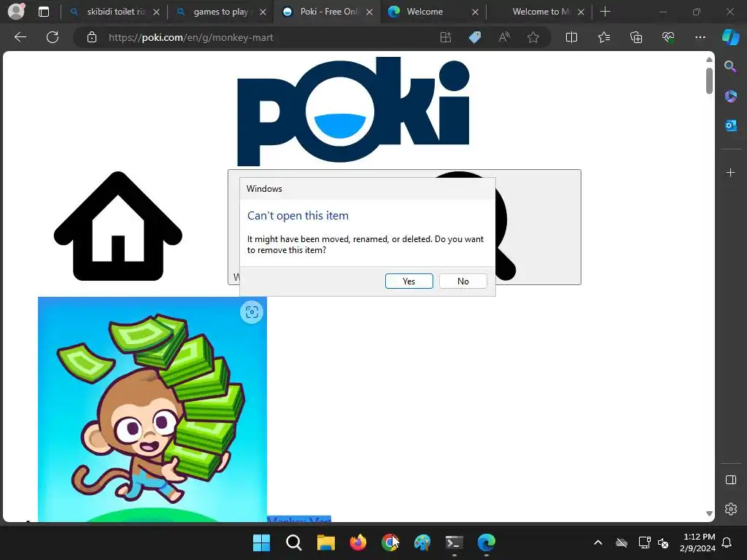Click scrollbar up arrow
747x560 pixels.
click(709, 60)
